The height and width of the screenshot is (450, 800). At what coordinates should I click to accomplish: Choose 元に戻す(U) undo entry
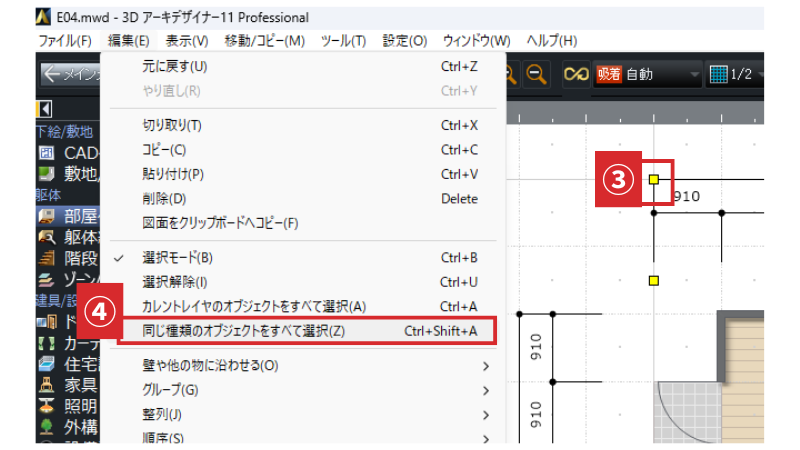(303, 66)
